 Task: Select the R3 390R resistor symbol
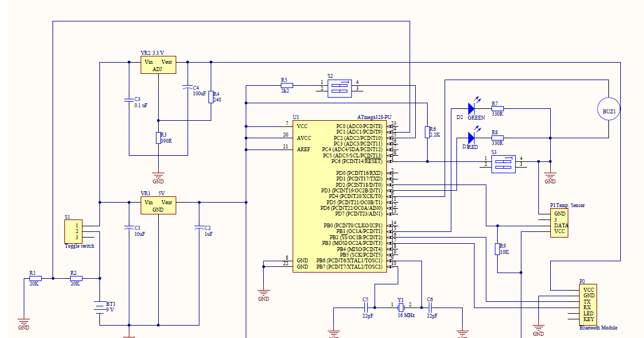point(158,138)
